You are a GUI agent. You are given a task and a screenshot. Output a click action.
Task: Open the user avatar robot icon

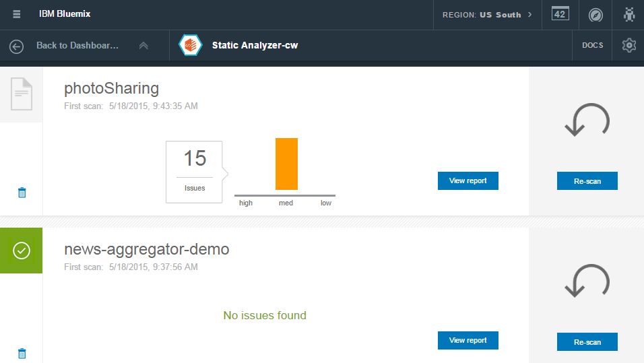(629, 14)
